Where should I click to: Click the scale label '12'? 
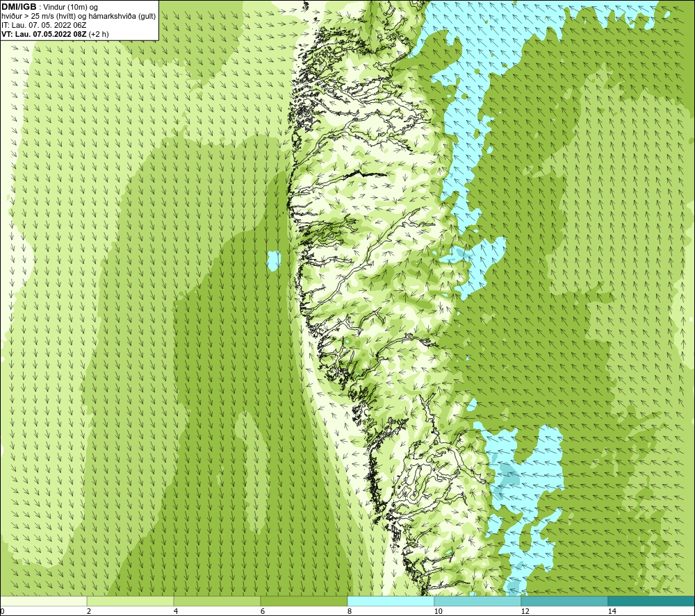pos(525,611)
